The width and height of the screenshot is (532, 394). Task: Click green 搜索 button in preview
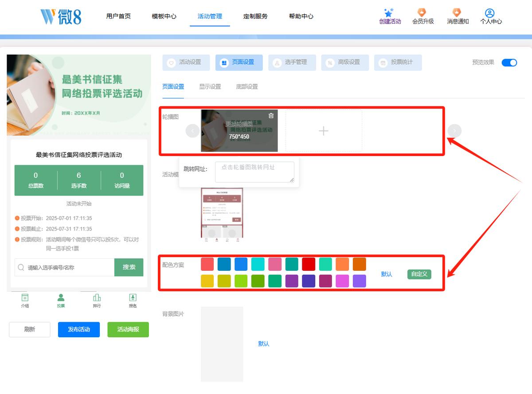coord(129,267)
